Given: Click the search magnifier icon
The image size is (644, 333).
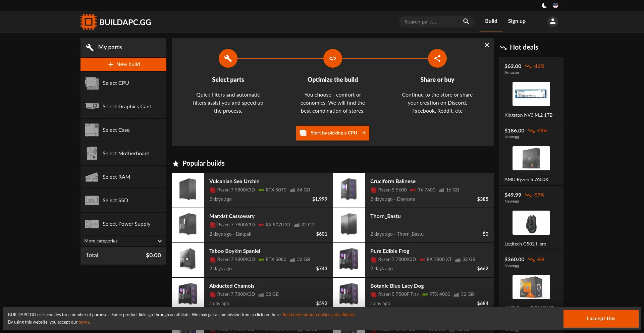Looking at the screenshot, I should (x=466, y=21).
